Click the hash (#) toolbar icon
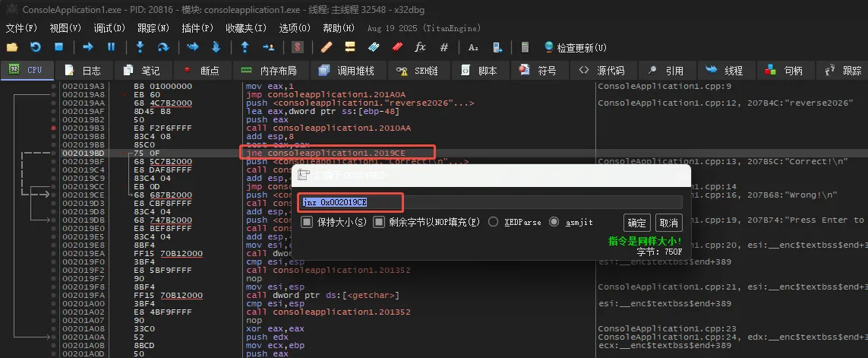Screen dimensions: 868x358 pyautogui.click(x=444, y=47)
